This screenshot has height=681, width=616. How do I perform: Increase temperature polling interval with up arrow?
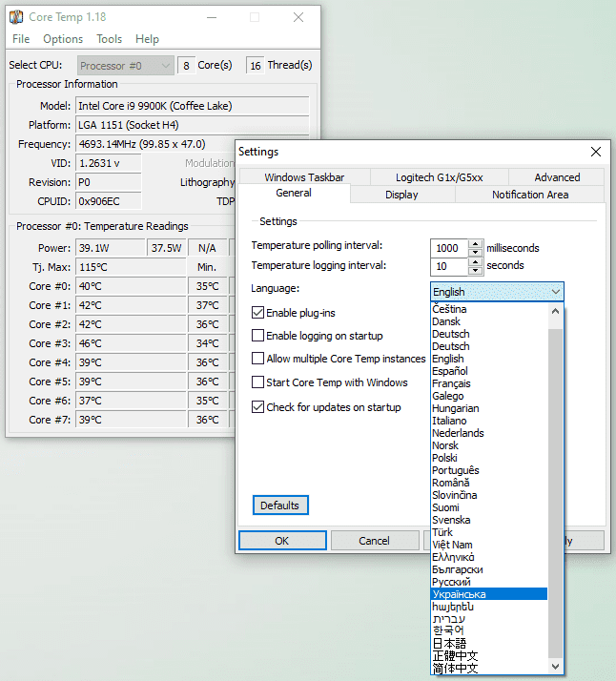(476, 243)
